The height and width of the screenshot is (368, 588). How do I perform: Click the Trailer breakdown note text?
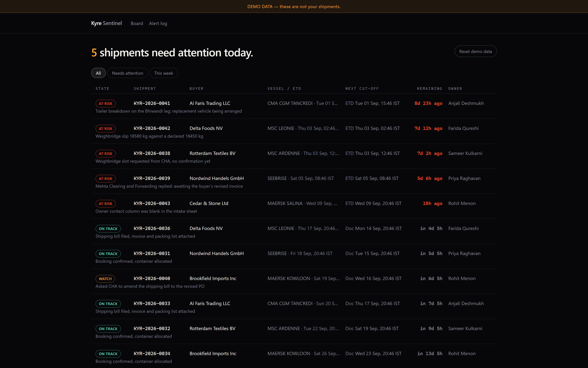pos(169,111)
